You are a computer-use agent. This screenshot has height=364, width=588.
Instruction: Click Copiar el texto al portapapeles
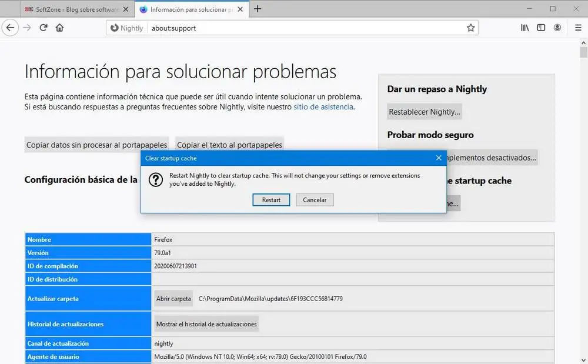coord(229,145)
